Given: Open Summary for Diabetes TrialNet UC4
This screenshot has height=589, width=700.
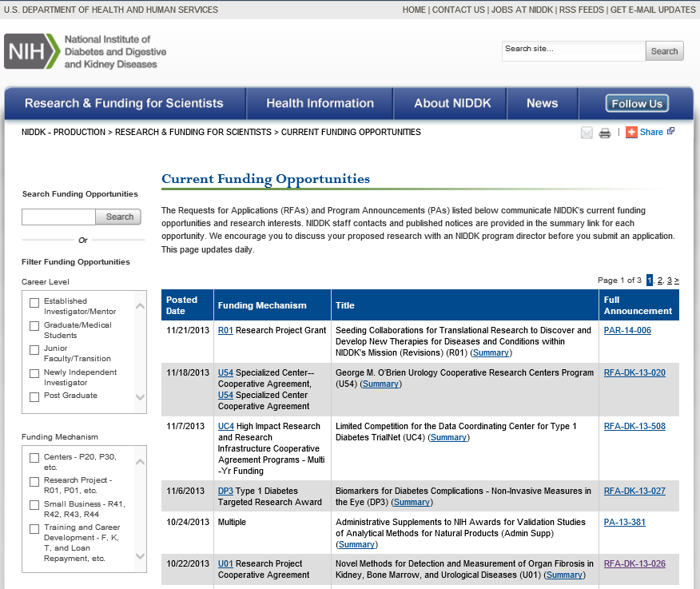Looking at the screenshot, I should (x=448, y=438).
